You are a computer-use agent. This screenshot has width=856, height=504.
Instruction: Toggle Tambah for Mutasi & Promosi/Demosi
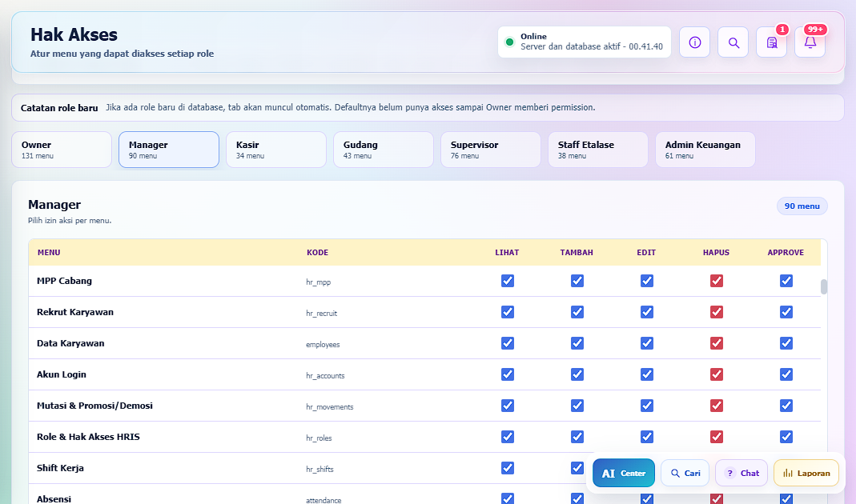[577, 406]
